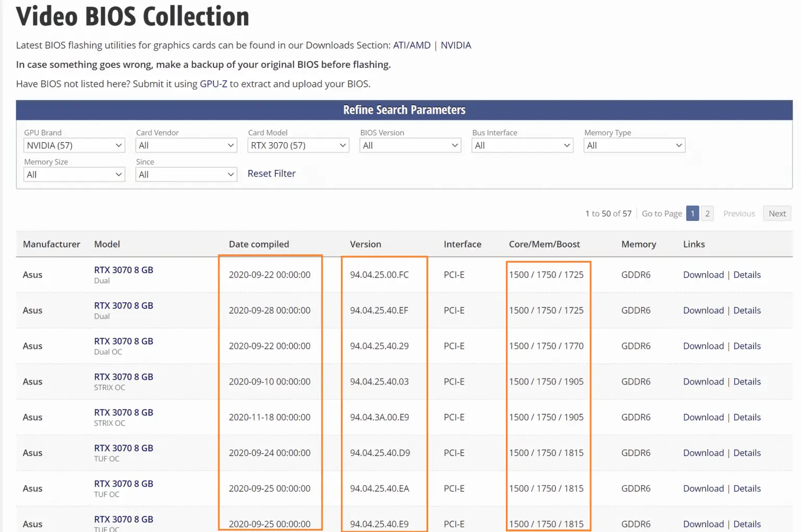Click the Version column header
Image resolution: width=801 pixels, height=532 pixels.
[x=366, y=244]
